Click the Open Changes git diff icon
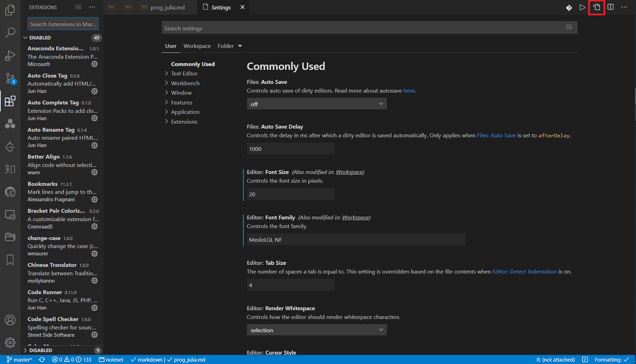Image resolution: width=636 pixels, height=364 pixels. coord(568,7)
